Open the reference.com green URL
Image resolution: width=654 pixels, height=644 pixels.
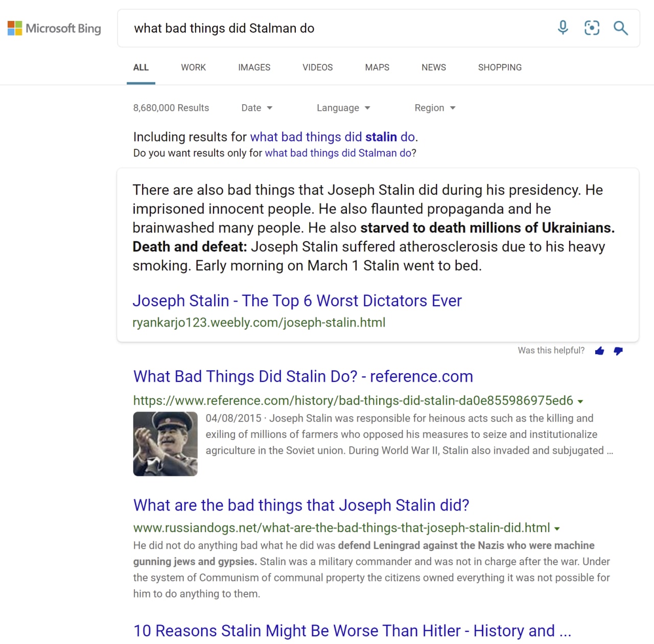point(353,401)
